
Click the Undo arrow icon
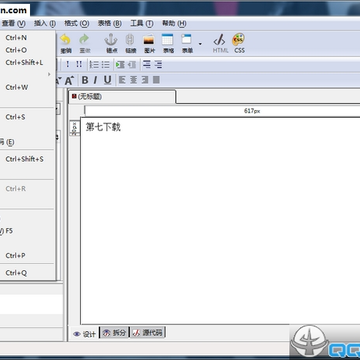(x=66, y=40)
